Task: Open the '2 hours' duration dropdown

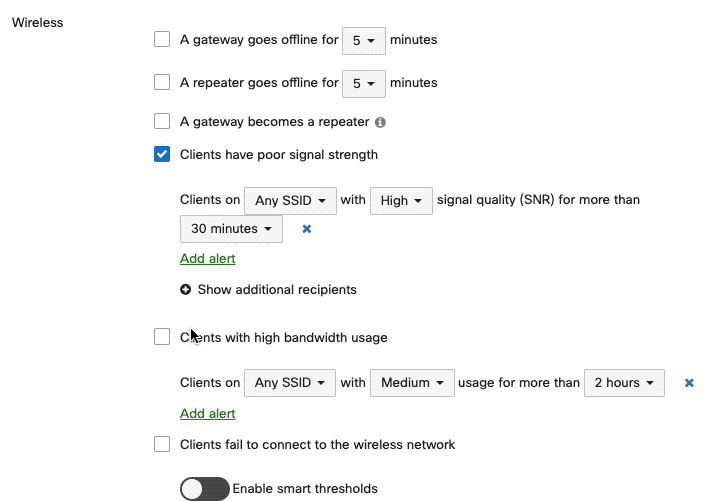Action: tap(624, 383)
